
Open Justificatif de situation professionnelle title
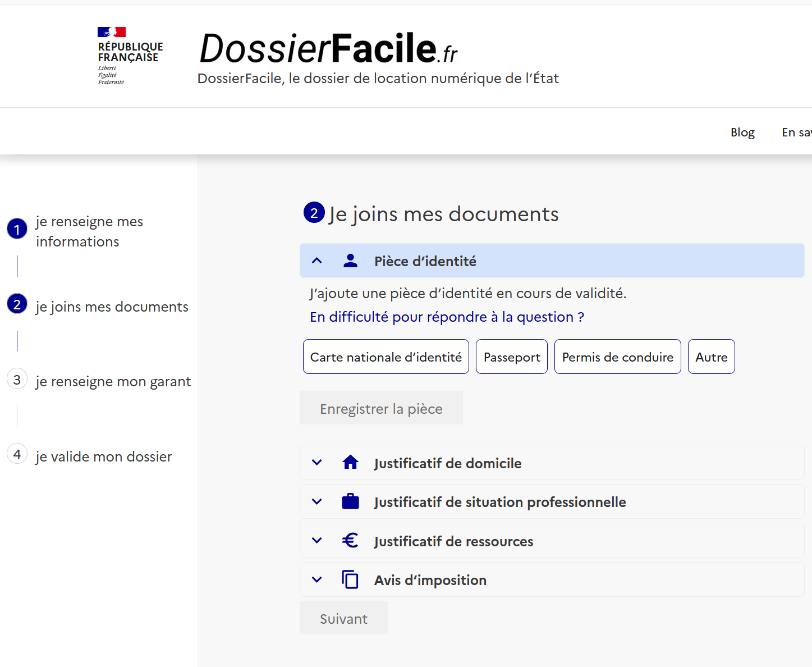[500, 502]
